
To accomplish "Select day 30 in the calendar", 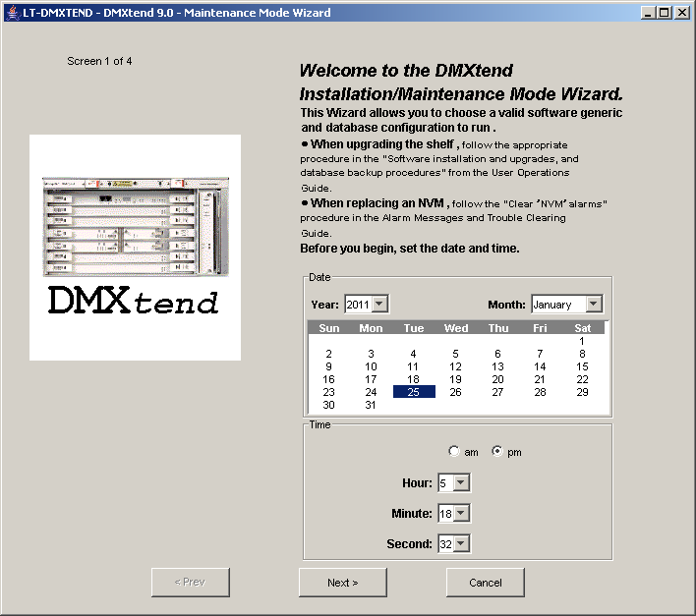I will pyautogui.click(x=329, y=405).
